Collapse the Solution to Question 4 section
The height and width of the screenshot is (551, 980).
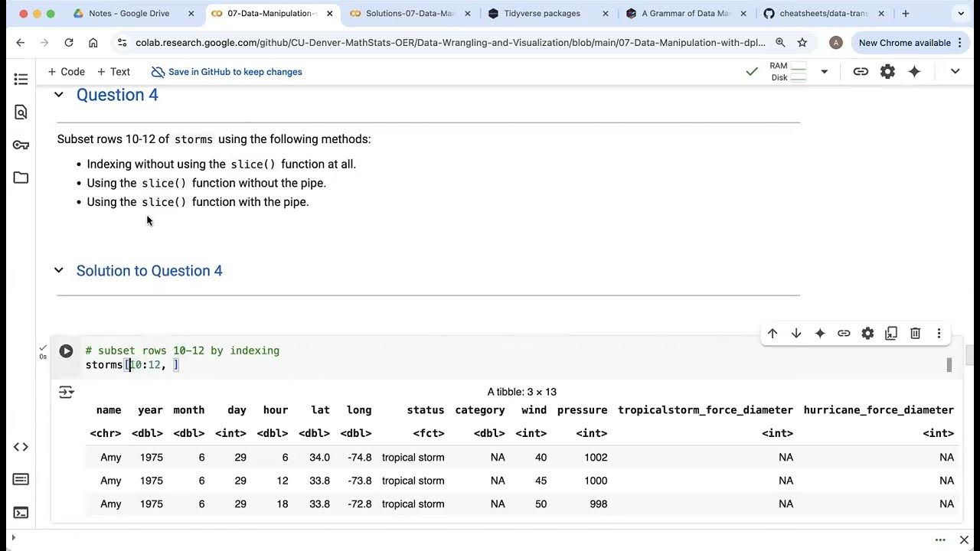pyautogui.click(x=59, y=271)
